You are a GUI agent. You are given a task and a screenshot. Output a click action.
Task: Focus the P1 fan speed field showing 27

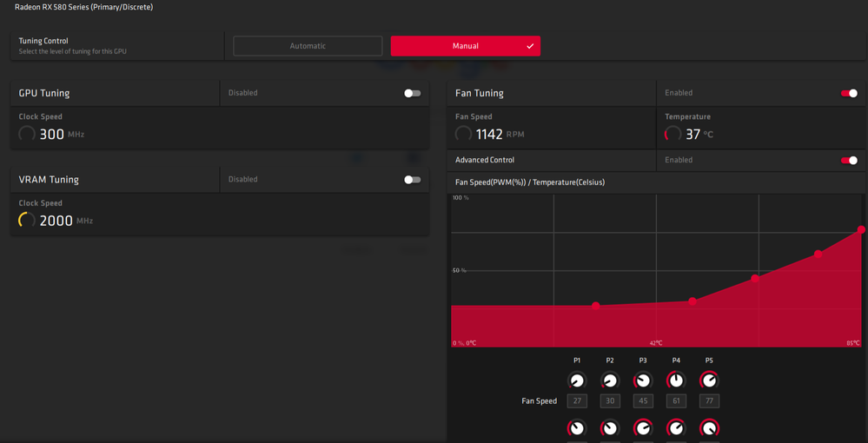click(577, 401)
